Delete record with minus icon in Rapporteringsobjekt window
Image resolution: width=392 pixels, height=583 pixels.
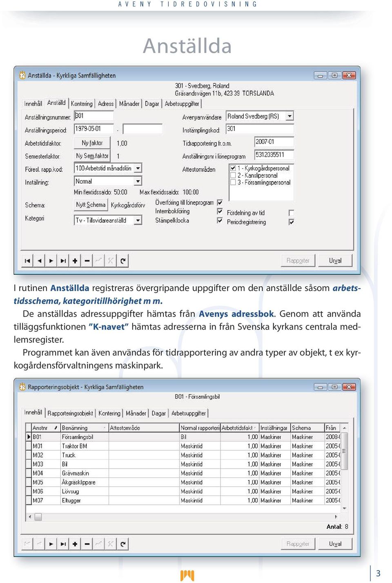click(x=87, y=544)
